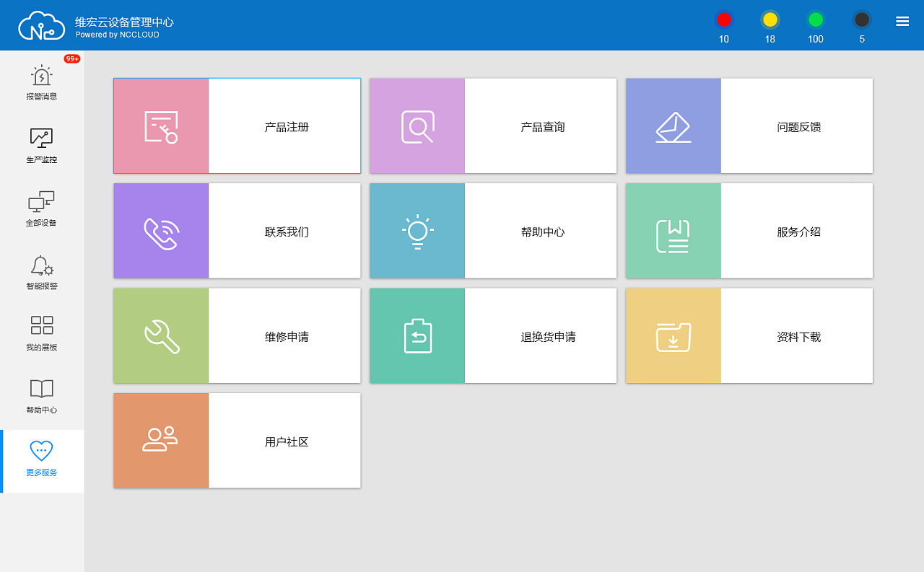Open 全部设备 devices icon in sidebar
Viewport: 924px width, 572px height.
coord(42,201)
